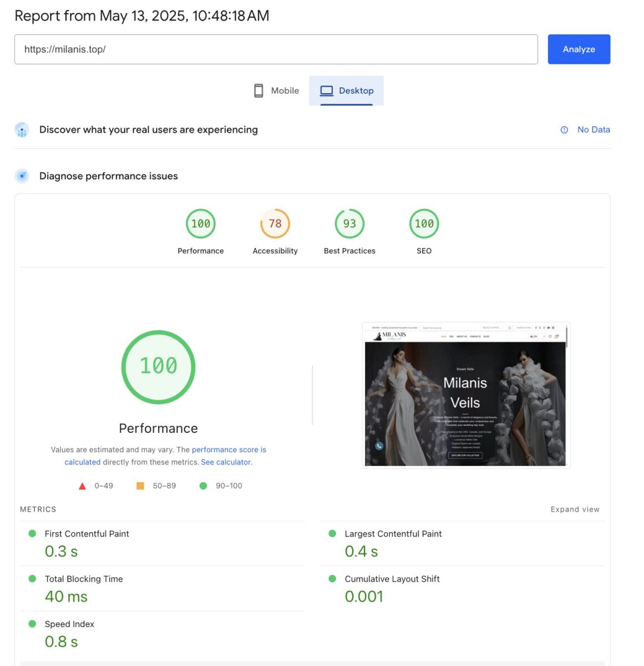
Task: Open the performance score is calculated link
Action: coord(229,450)
